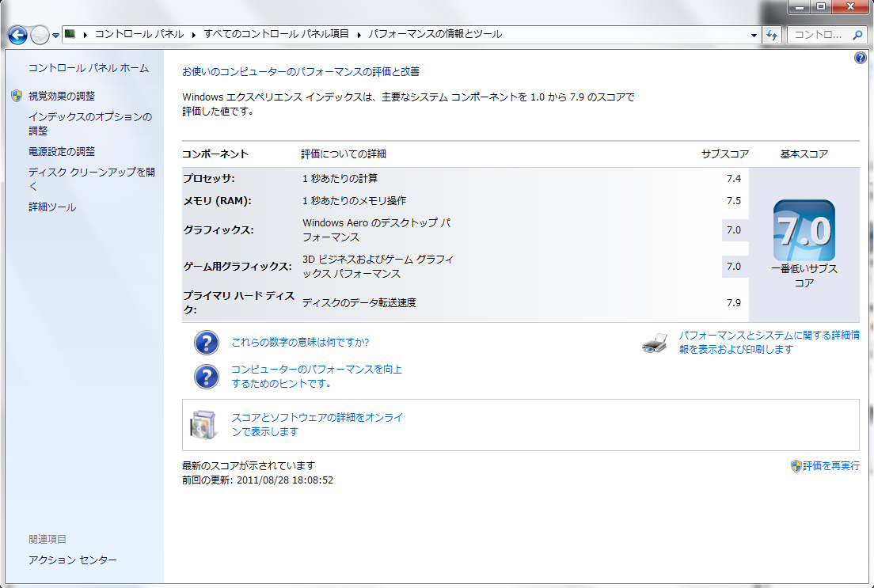Click the heading お使いのコンピューターのパフォーマンスの評価と改善
Screen dimensions: 874x588
[301, 72]
